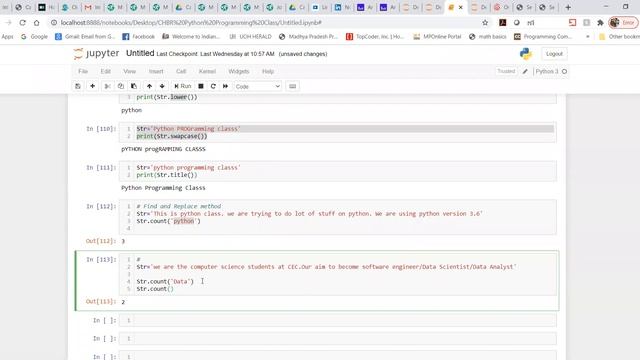Screen dimensions: 640x360
Task: Restart the kernel with the circular arrow icon
Action: click(213, 86)
